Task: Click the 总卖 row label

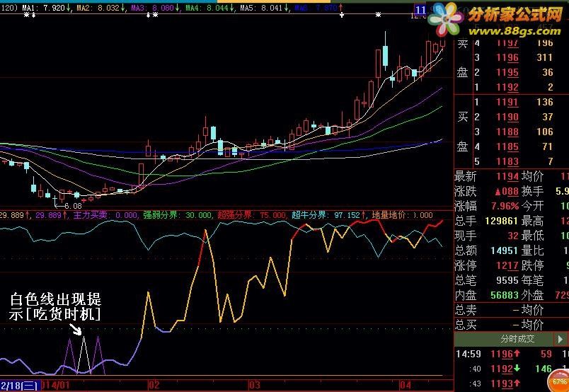Action: click(x=466, y=310)
